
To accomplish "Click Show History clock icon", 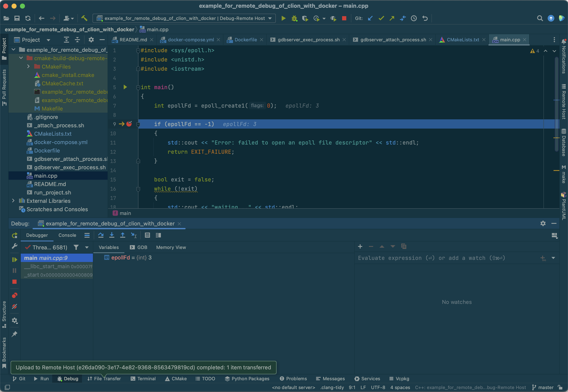I will pyautogui.click(x=414, y=18).
